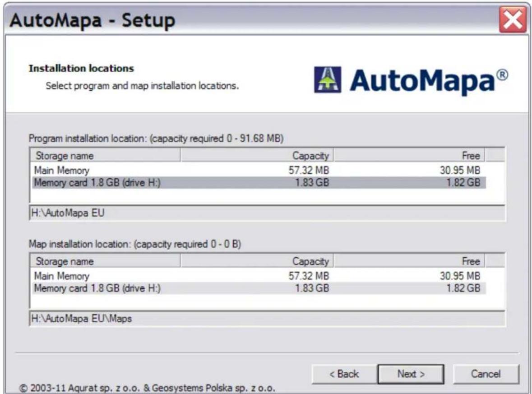Click the copyright Aqurat Geosystems Polska text
Screen dimensions: 532x394
click(x=147, y=388)
